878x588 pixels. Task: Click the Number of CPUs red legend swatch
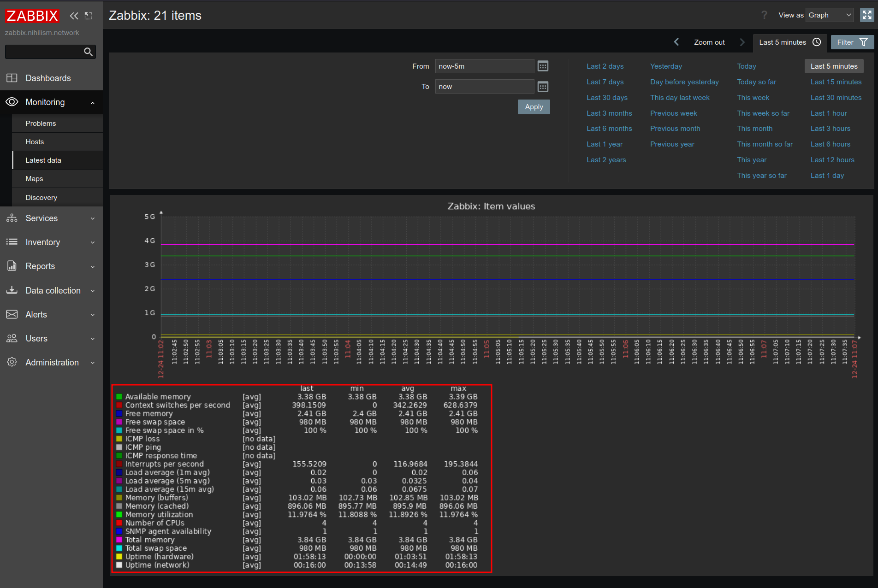point(119,523)
